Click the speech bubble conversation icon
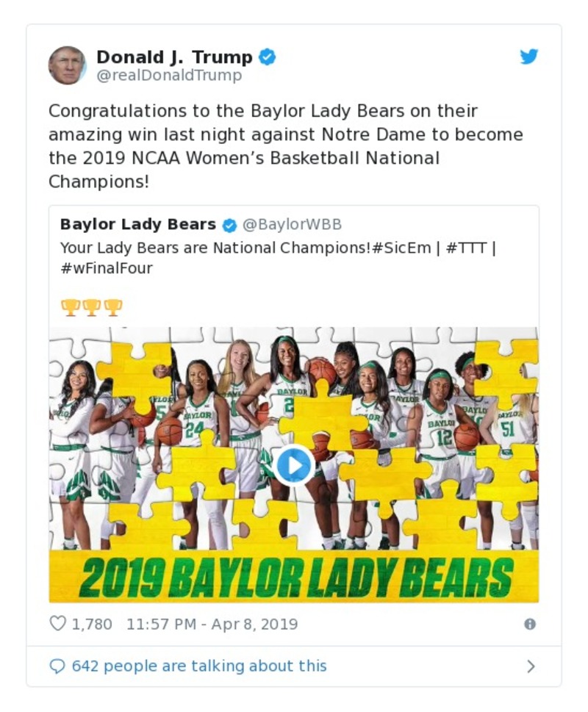 tap(57, 666)
